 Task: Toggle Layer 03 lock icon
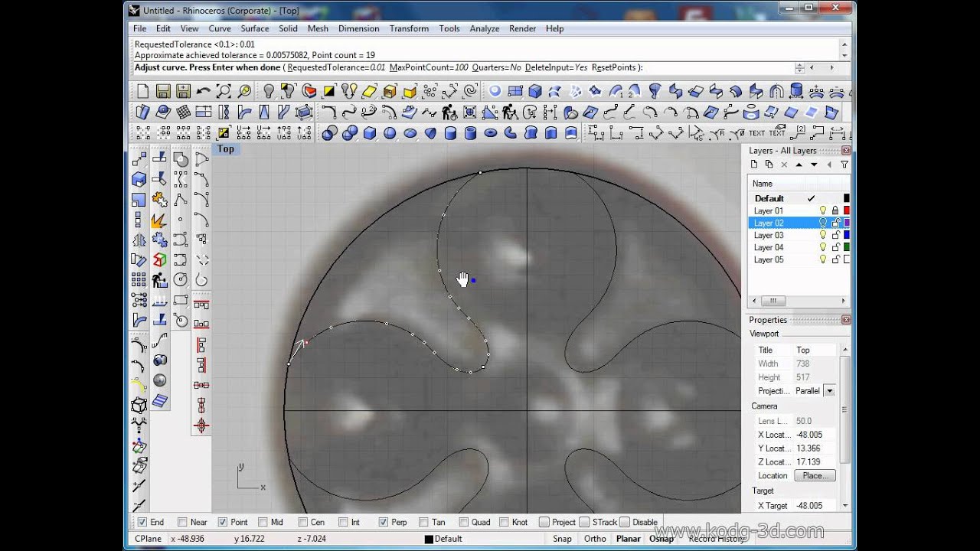tap(835, 235)
